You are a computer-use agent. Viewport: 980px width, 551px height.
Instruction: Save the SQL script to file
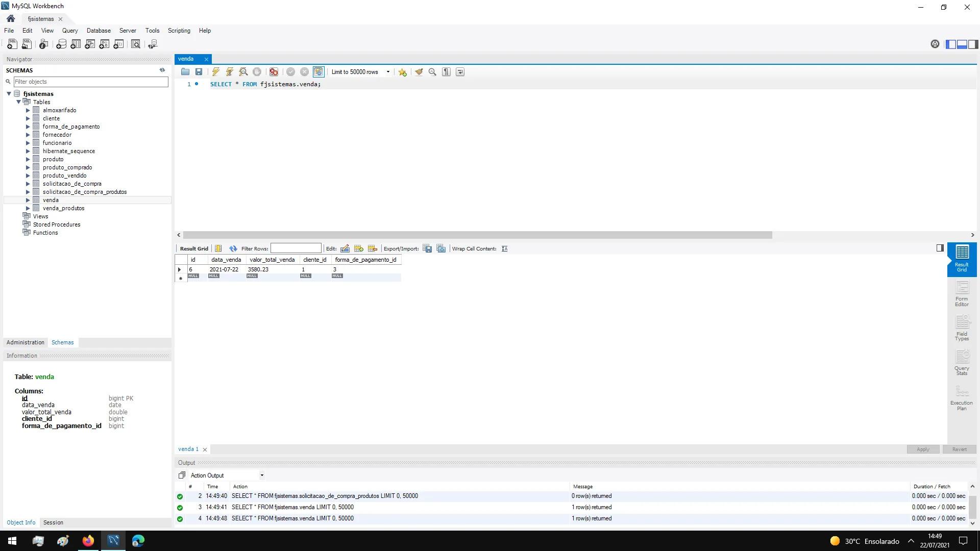(x=199, y=72)
